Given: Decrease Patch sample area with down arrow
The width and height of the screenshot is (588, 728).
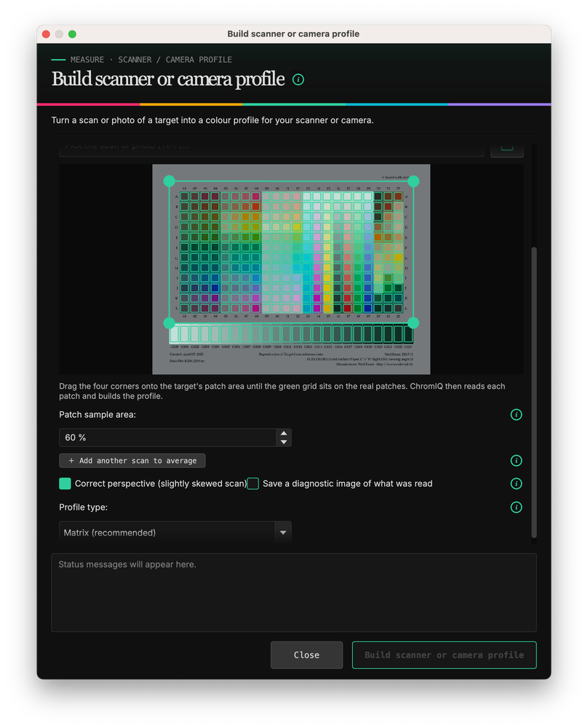Looking at the screenshot, I should pyautogui.click(x=284, y=442).
